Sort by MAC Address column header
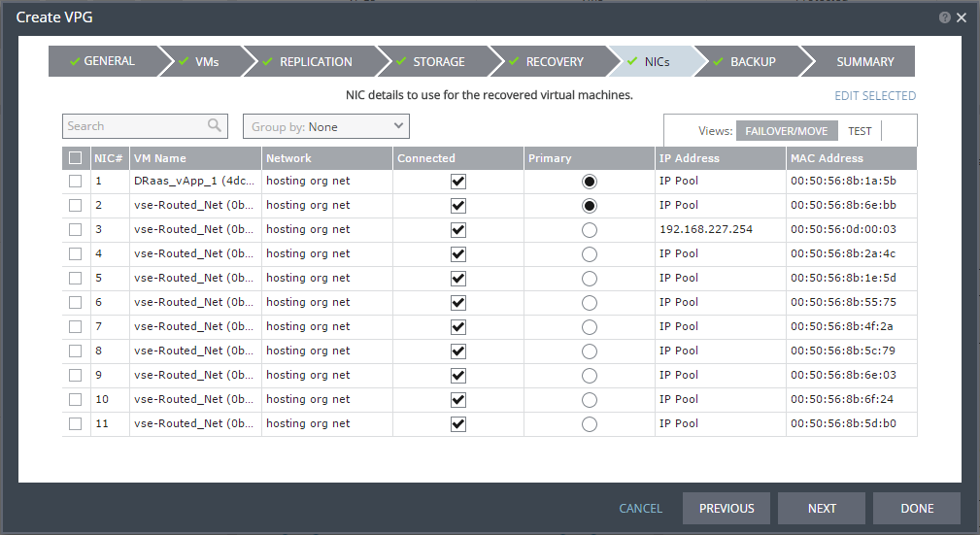This screenshot has width=980, height=535. [x=851, y=158]
